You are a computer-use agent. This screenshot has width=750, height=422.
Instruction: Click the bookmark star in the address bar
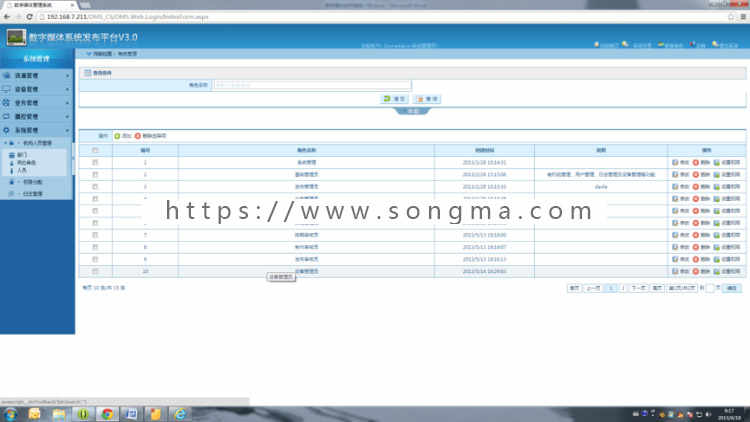tap(731, 17)
